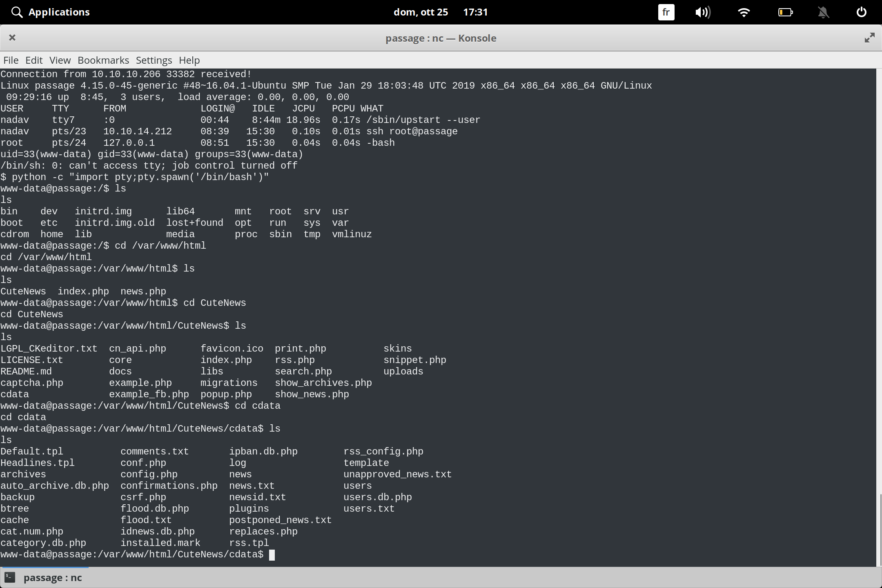Viewport: 882px width, 588px height.
Task: Open the Help menu
Action: [189, 60]
